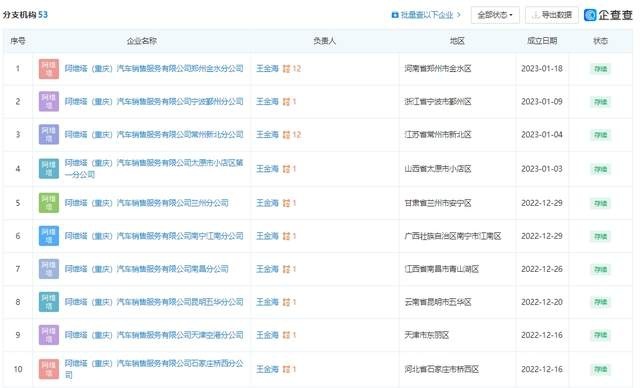Click 存续 status tag in 兰州 row
The height and width of the screenshot is (388, 640).
coord(600,203)
